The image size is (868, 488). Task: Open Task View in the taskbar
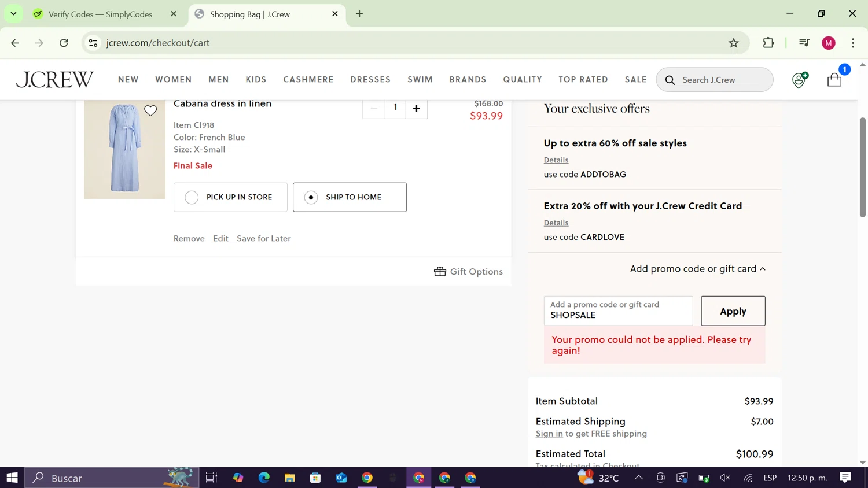click(211, 478)
